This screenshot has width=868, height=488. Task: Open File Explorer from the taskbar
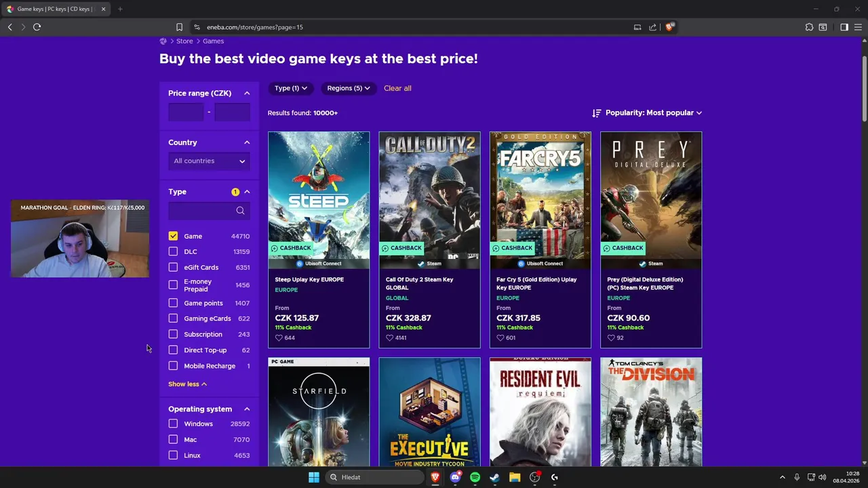point(515,477)
